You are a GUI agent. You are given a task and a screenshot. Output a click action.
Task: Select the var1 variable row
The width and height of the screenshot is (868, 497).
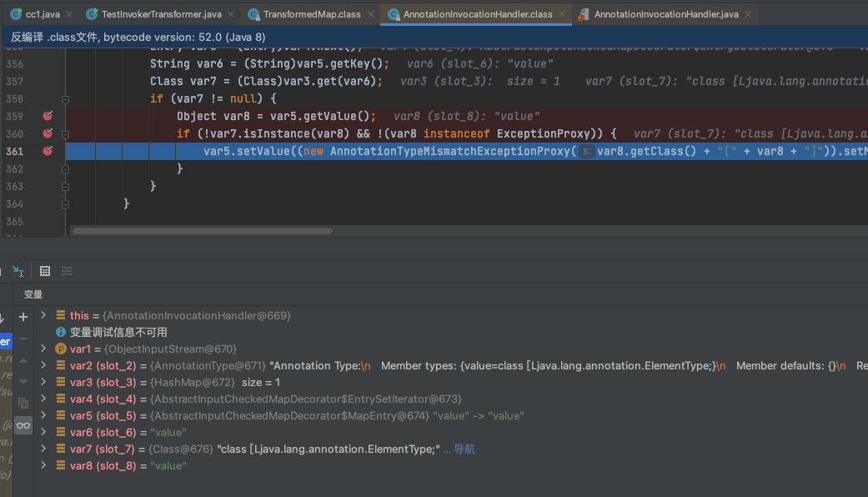pos(450,349)
